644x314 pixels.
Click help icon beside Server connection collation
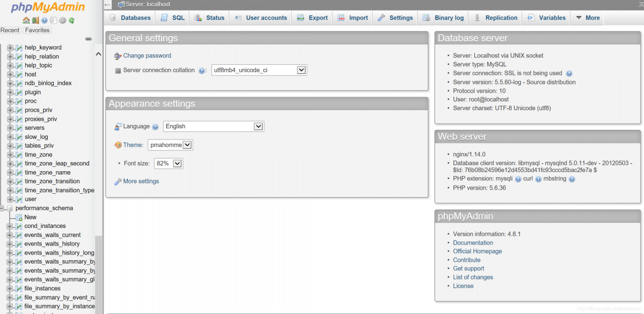[x=202, y=71]
